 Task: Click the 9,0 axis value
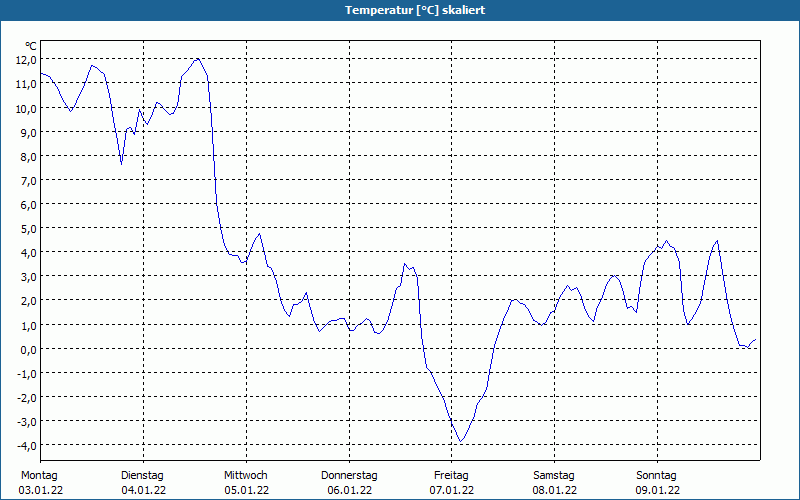click(x=29, y=133)
